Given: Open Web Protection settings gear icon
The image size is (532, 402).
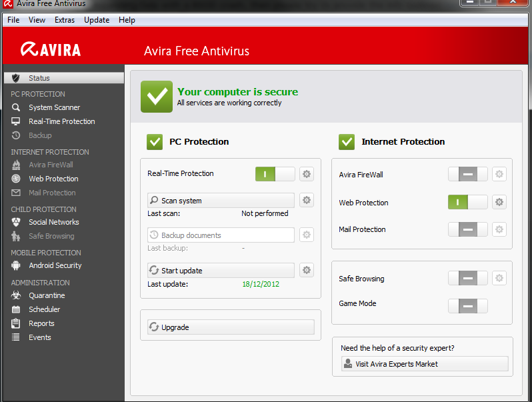Looking at the screenshot, I should click(x=499, y=202).
